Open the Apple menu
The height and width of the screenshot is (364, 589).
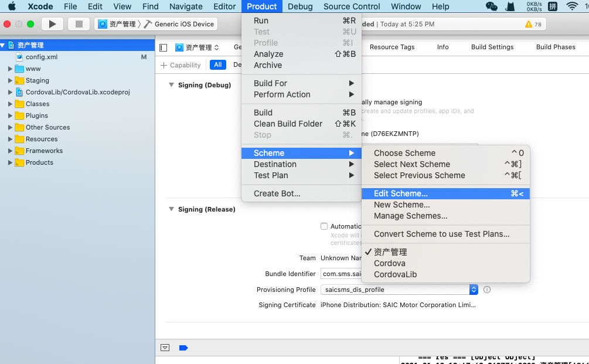[12, 6]
